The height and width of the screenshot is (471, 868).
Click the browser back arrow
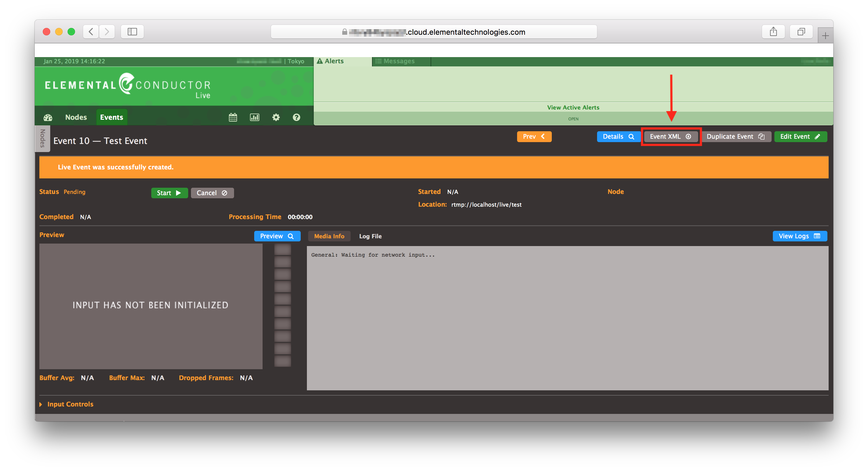(90, 31)
